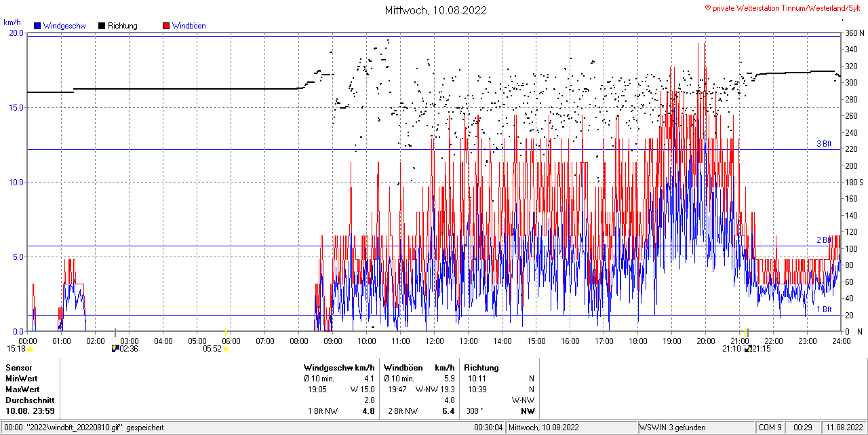Click the Windgeschw legend label

click(64, 26)
